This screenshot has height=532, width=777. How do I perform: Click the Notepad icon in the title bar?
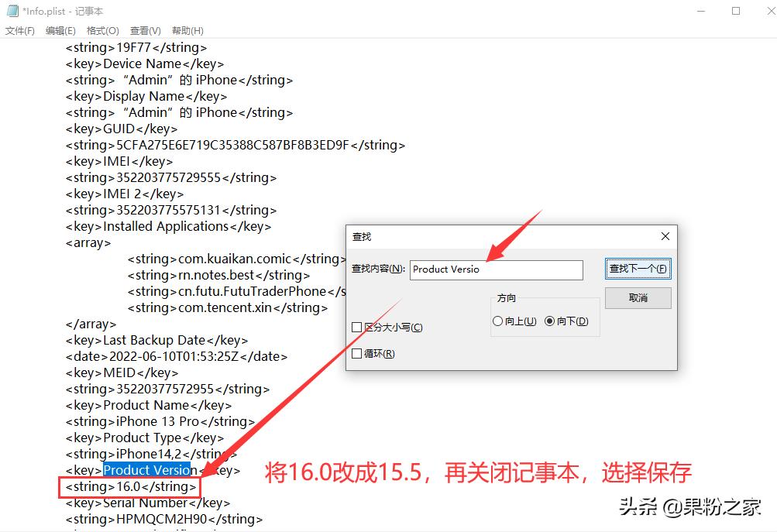tap(11, 11)
